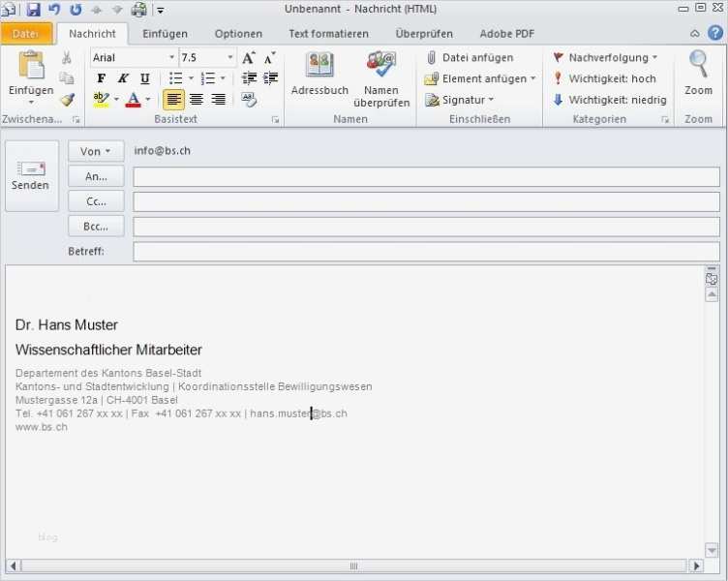Open the Datei tab

tap(26, 34)
